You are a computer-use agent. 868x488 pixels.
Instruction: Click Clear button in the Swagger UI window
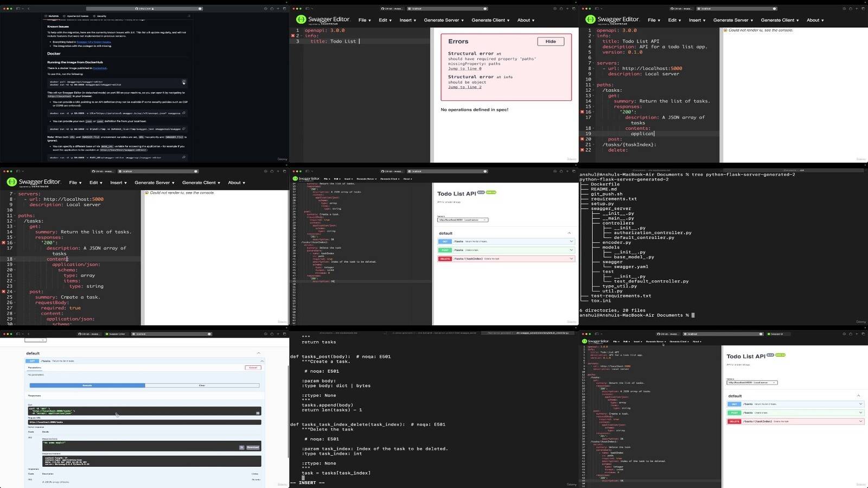202,385
